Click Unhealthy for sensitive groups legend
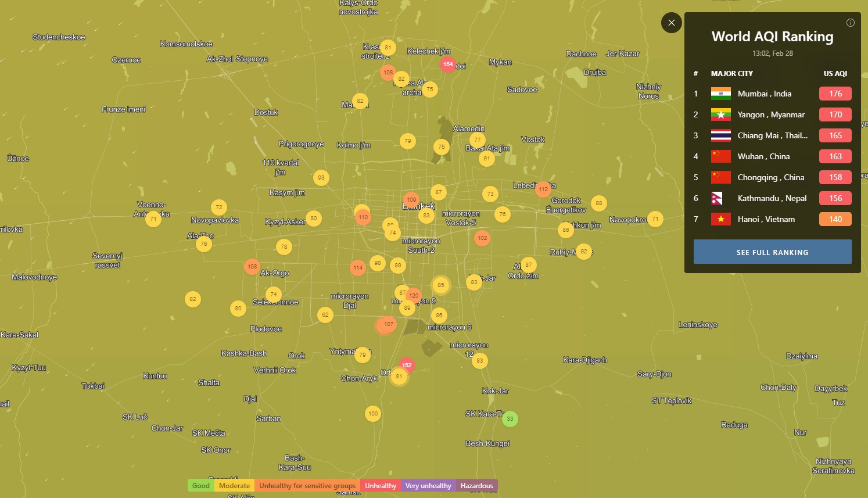Image resolution: width=868 pixels, height=498 pixels. click(307, 486)
